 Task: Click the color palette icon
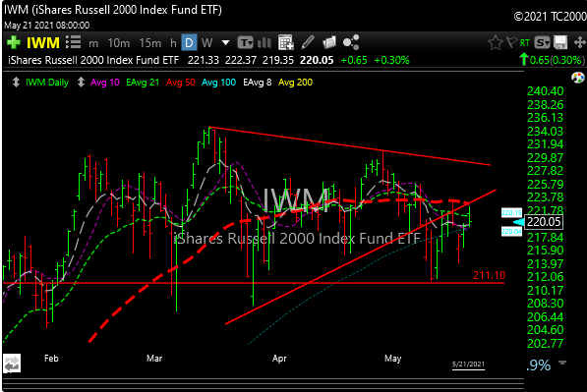click(x=578, y=78)
